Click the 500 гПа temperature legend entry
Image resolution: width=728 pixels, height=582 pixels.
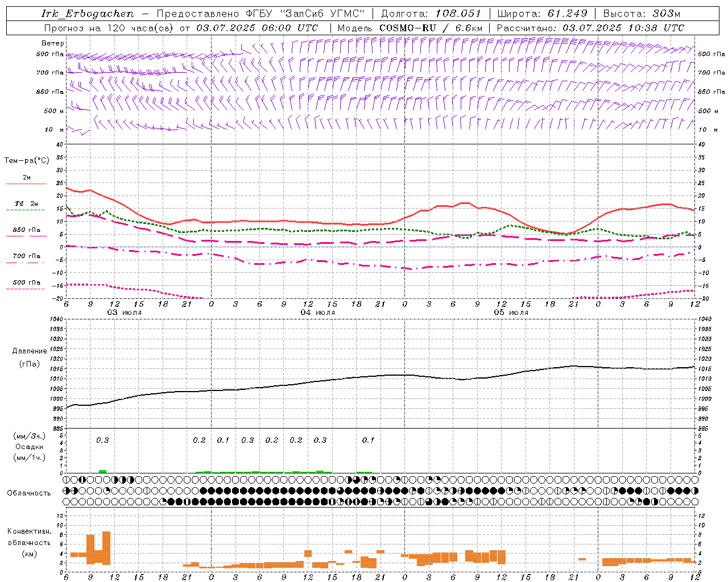coord(26,282)
